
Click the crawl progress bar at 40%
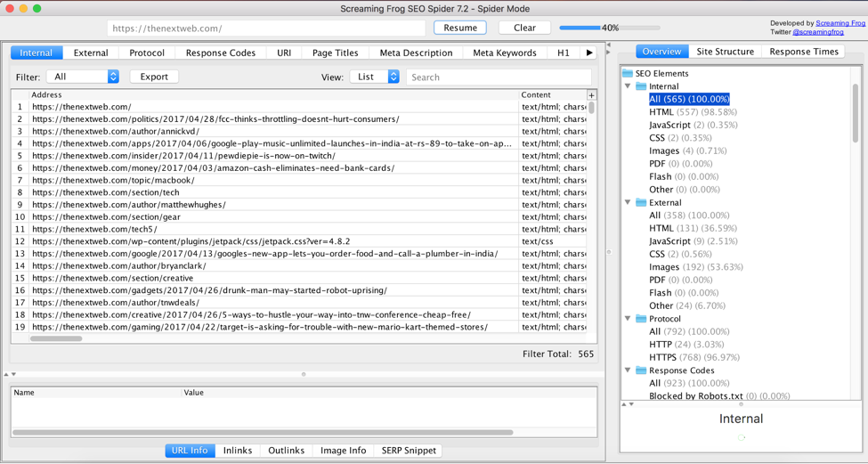click(x=610, y=28)
